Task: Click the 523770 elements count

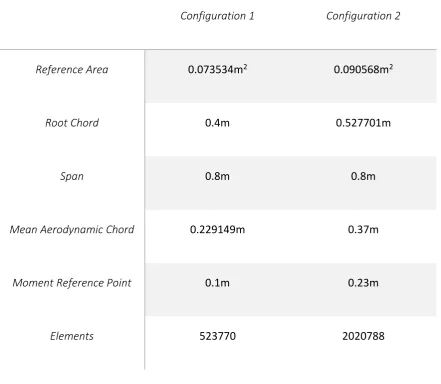Action: point(217,336)
